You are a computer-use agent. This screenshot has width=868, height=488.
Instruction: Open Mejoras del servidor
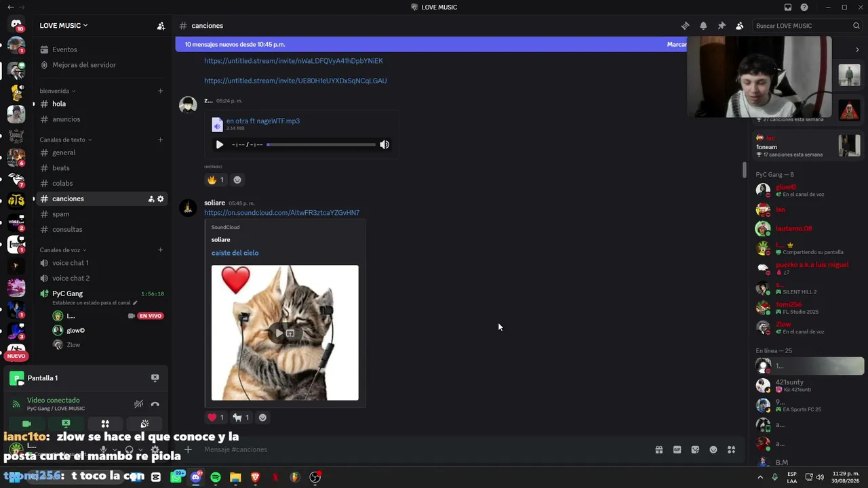pyautogui.click(x=102, y=65)
